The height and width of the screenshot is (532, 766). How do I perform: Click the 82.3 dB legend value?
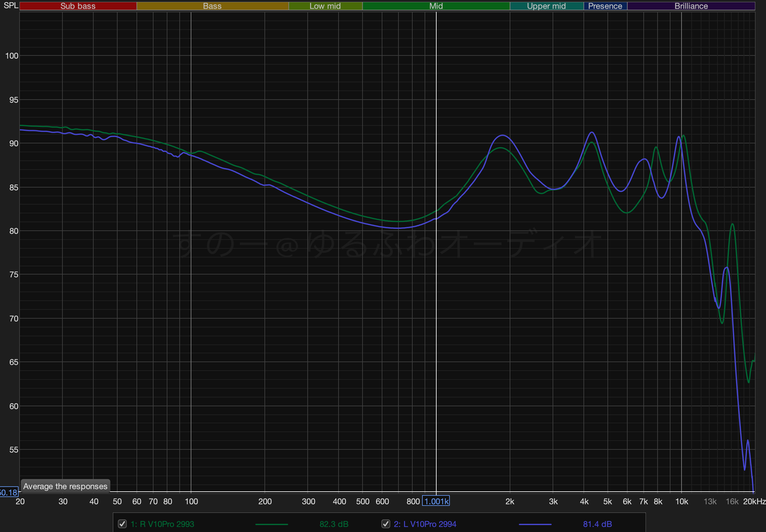point(334,524)
